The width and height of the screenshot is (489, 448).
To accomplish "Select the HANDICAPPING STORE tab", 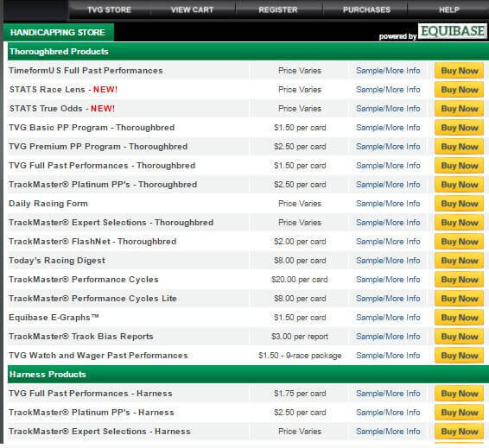I will [x=59, y=33].
